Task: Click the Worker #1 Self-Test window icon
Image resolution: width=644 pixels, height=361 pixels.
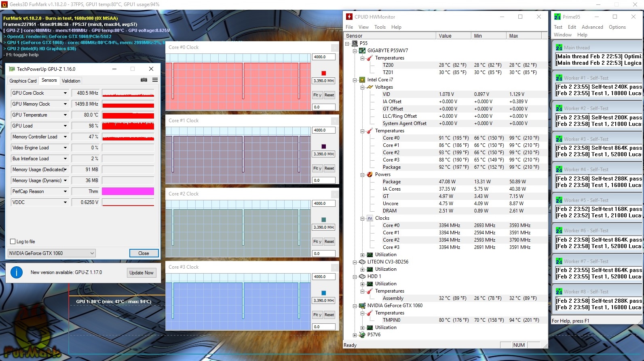Action: (x=559, y=78)
